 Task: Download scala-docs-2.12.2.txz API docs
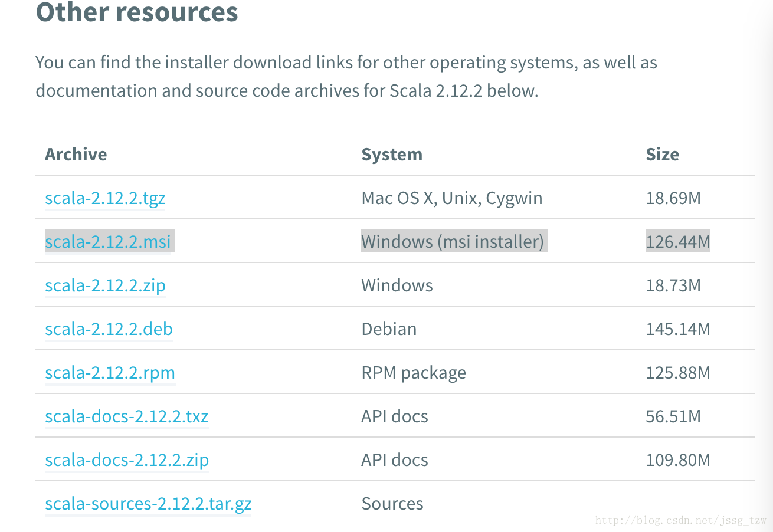pyautogui.click(x=127, y=416)
